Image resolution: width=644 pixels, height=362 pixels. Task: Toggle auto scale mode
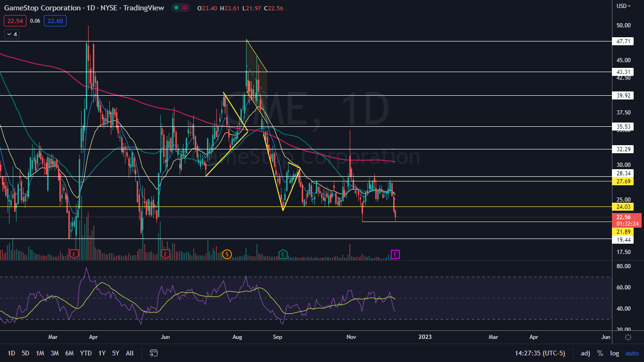[632, 353]
